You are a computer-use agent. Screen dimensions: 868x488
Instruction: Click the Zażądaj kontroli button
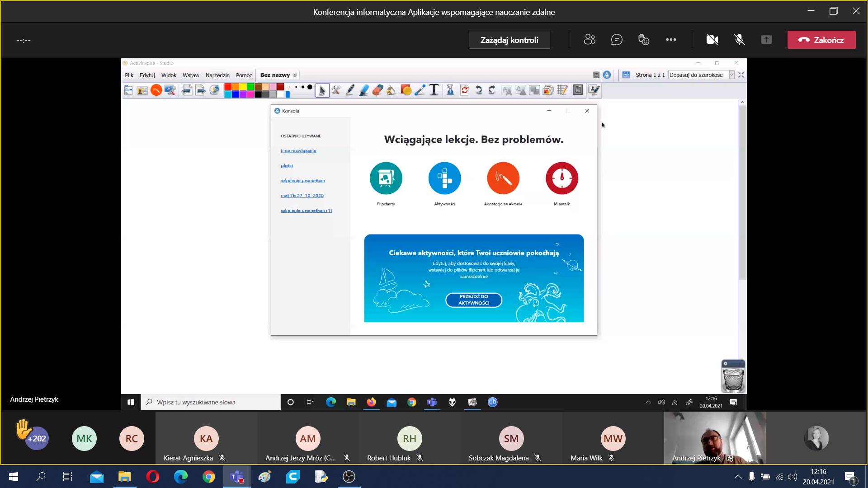(509, 40)
